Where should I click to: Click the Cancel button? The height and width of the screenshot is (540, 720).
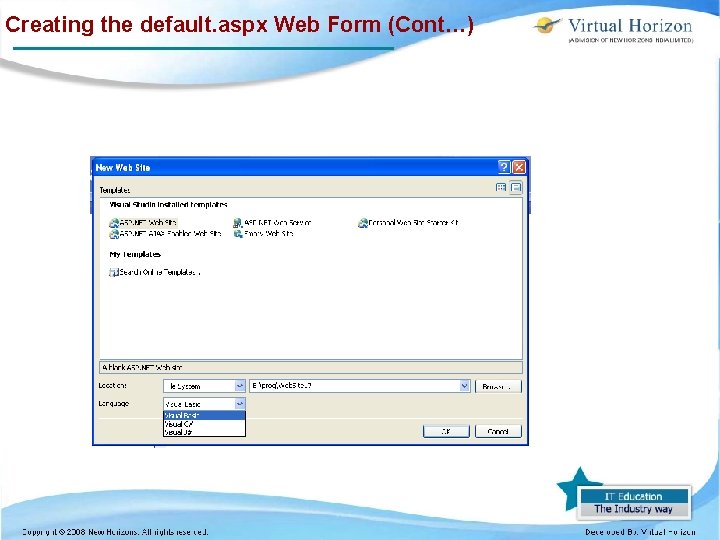(498, 431)
